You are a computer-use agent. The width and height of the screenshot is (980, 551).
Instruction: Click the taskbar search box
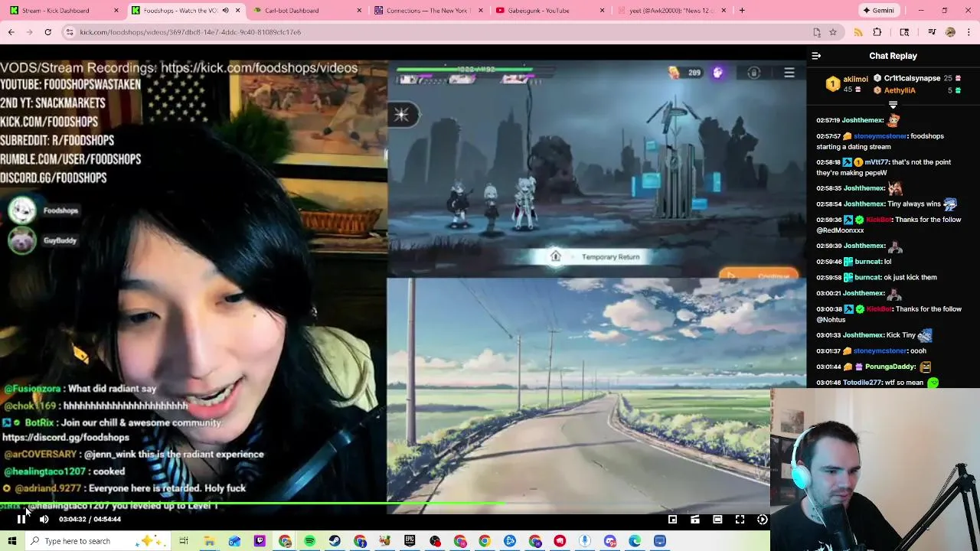pos(98,541)
